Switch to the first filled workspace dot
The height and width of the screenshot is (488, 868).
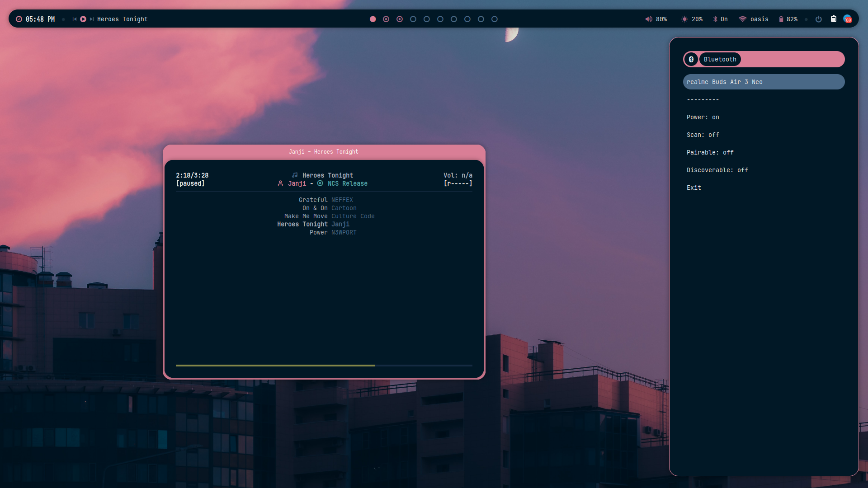[373, 19]
